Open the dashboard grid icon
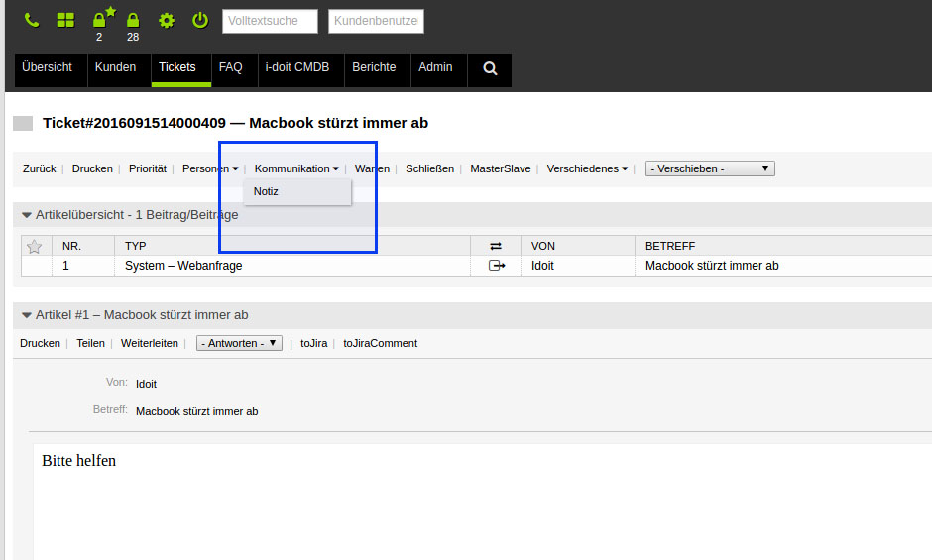The width and height of the screenshot is (932, 560). point(65,20)
